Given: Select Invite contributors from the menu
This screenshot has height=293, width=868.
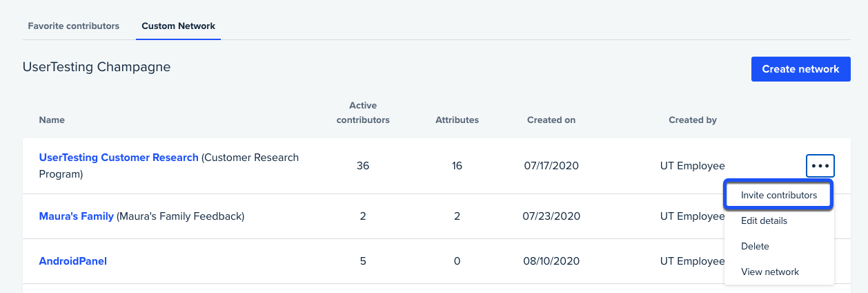Looking at the screenshot, I should tap(778, 195).
